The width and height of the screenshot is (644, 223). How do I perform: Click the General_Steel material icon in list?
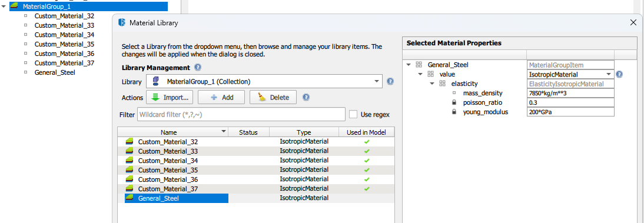point(130,198)
